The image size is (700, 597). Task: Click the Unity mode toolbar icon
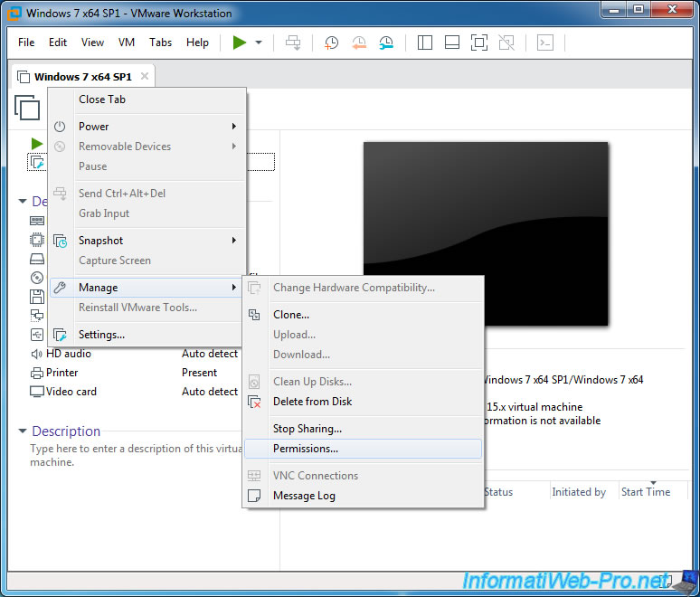click(506, 43)
